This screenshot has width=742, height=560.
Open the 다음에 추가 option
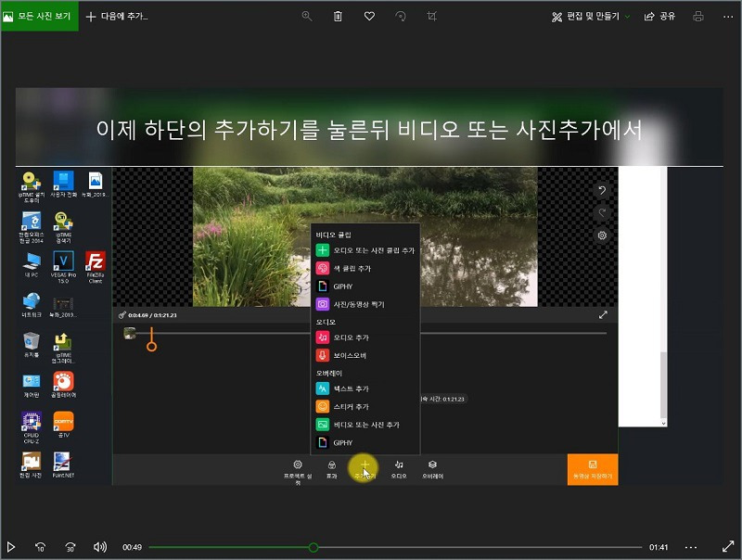[117, 16]
